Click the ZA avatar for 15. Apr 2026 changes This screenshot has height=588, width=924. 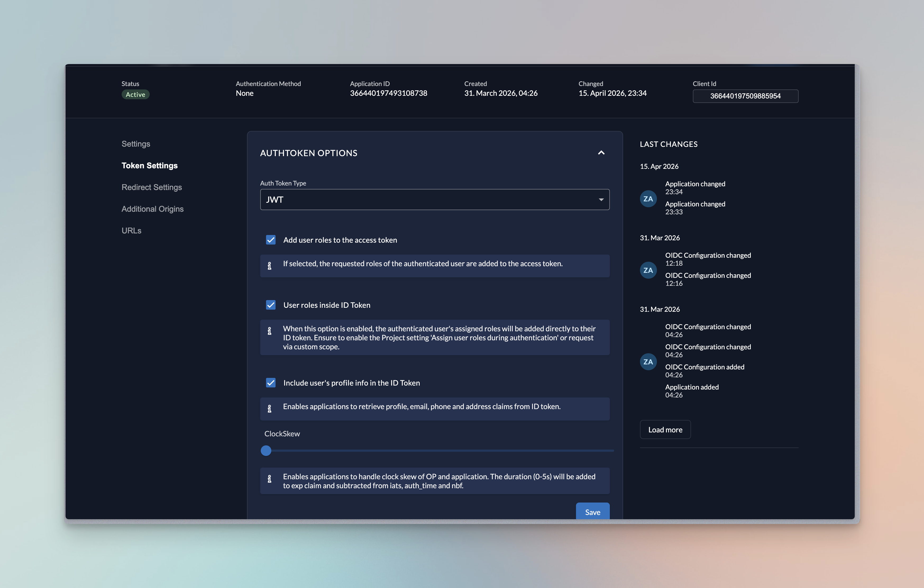click(648, 198)
